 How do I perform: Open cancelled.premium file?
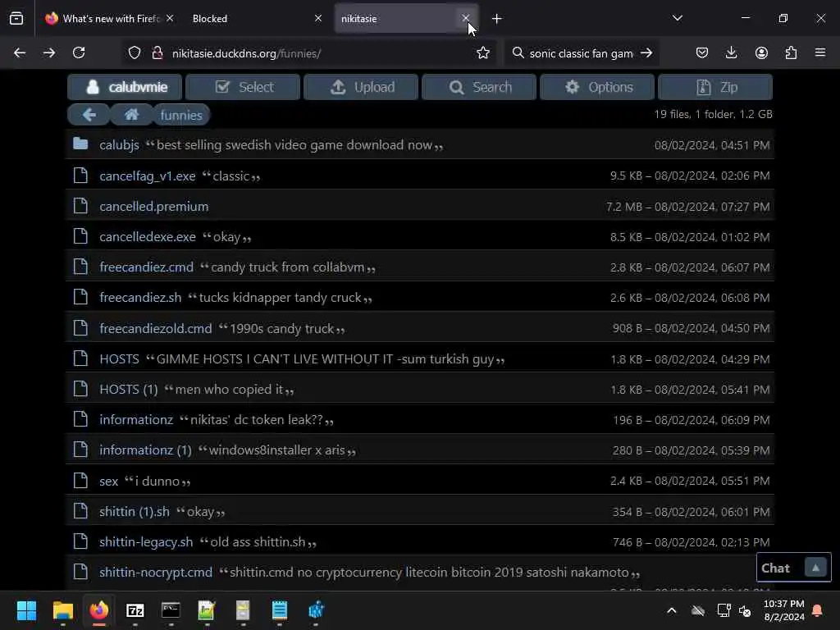(153, 206)
